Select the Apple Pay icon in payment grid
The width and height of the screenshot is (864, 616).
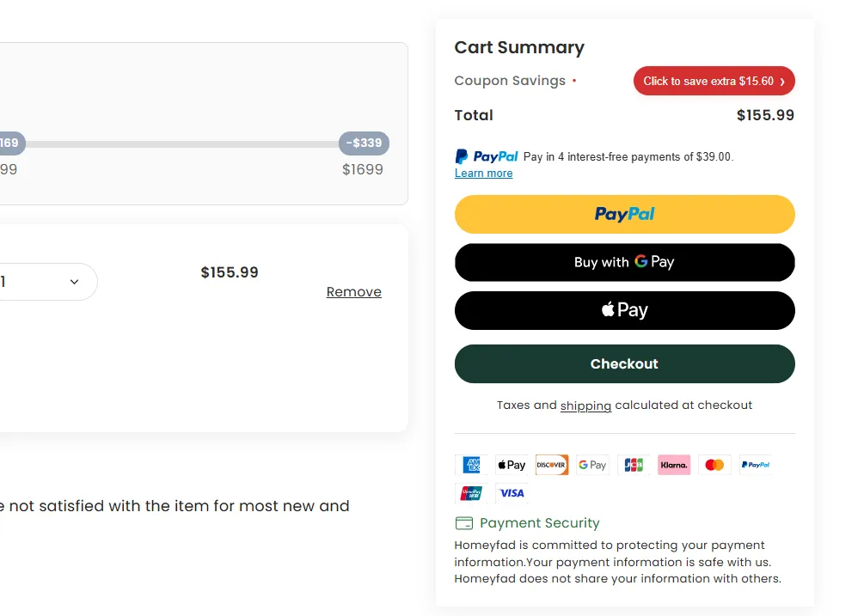tap(512, 464)
